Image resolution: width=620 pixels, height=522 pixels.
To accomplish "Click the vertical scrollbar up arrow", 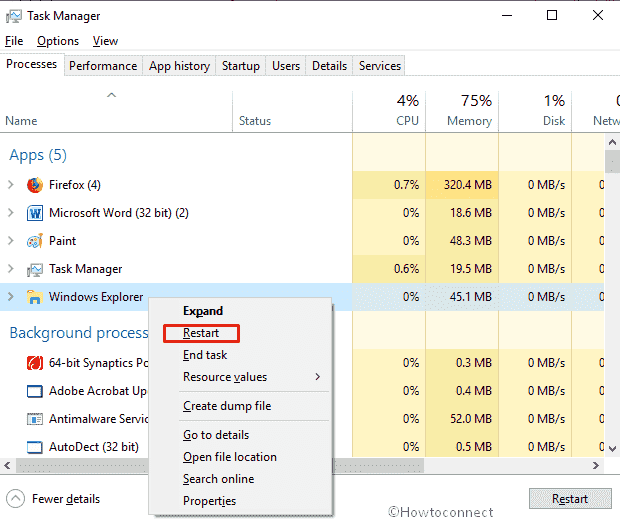I will (612, 142).
